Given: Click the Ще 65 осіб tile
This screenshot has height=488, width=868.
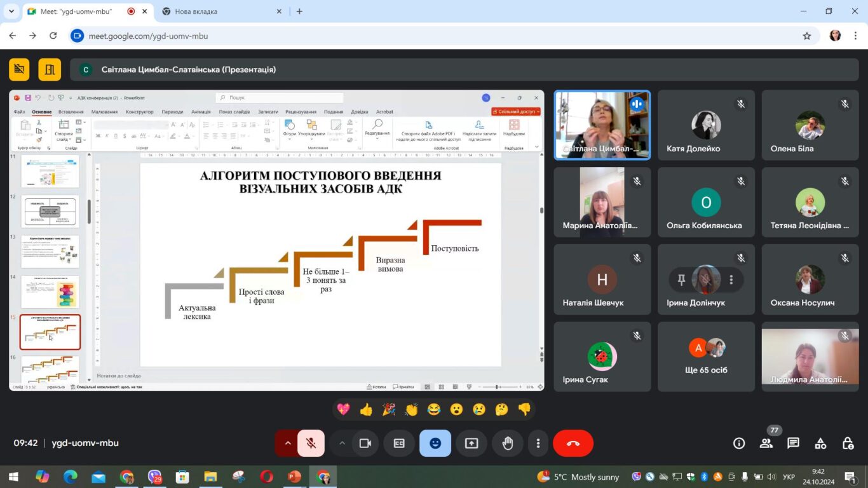Looking at the screenshot, I should [707, 356].
